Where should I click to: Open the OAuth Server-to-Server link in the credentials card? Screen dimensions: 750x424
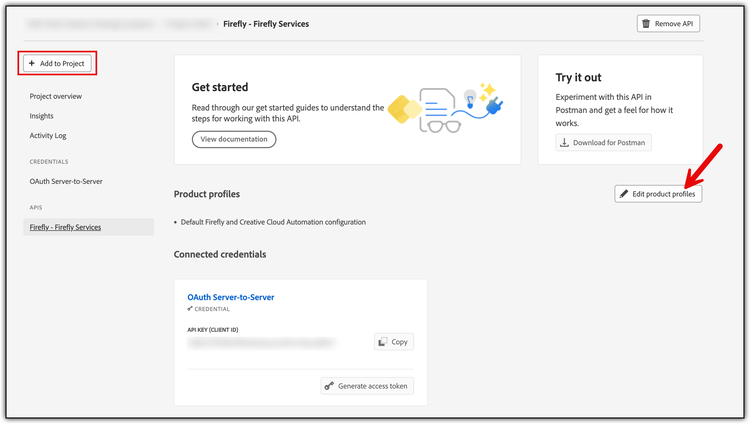(230, 297)
